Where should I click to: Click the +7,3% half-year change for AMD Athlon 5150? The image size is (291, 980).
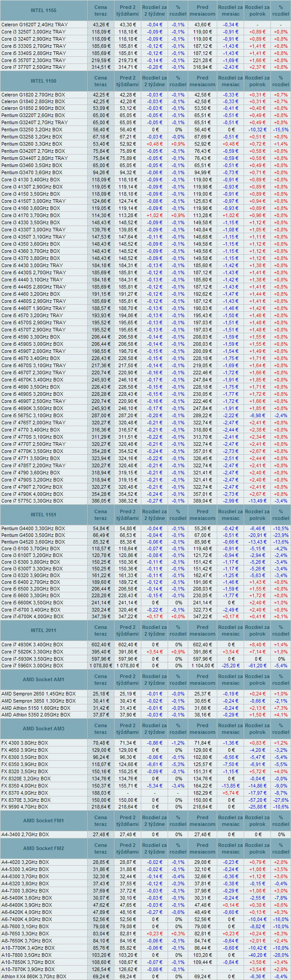point(281,708)
